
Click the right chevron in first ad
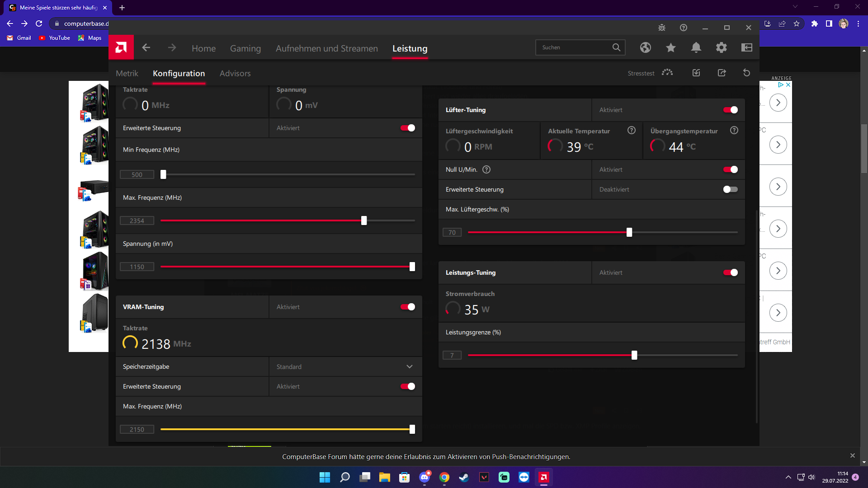click(x=778, y=103)
